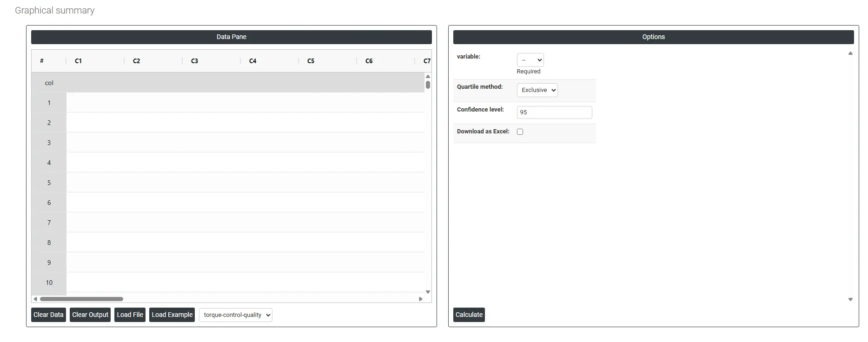This screenshot has height=342, width=868.
Task: Click the data grid scroll-left arrow
Action: point(35,299)
